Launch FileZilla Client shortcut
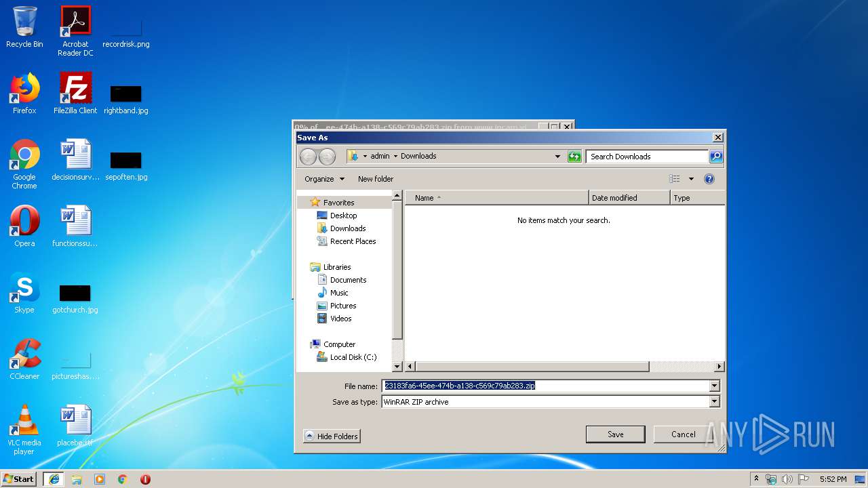 (75, 94)
